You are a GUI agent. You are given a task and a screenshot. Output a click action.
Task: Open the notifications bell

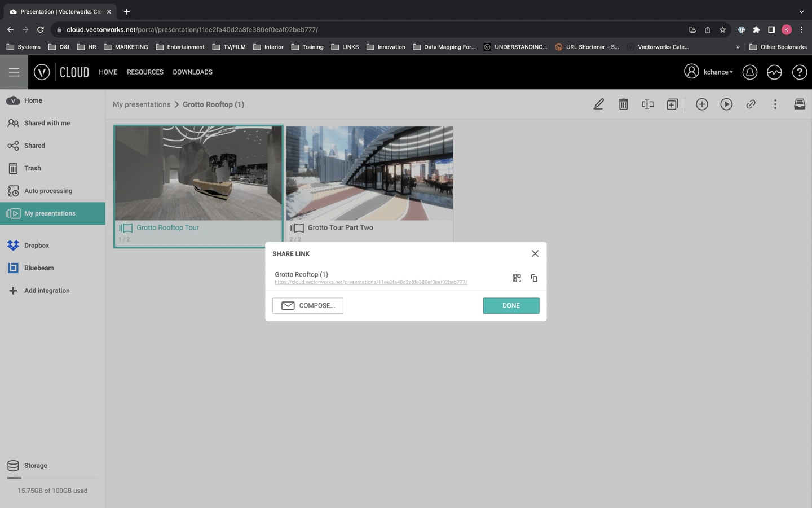pos(749,72)
